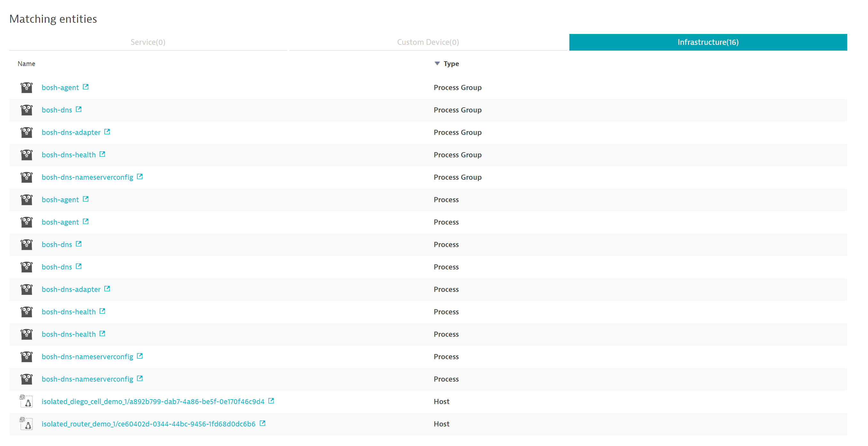The image size is (868, 446).
Task: Click external-link icon beside bosh-dns-nameserverconfig Process Group
Action: click(x=140, y=177)
